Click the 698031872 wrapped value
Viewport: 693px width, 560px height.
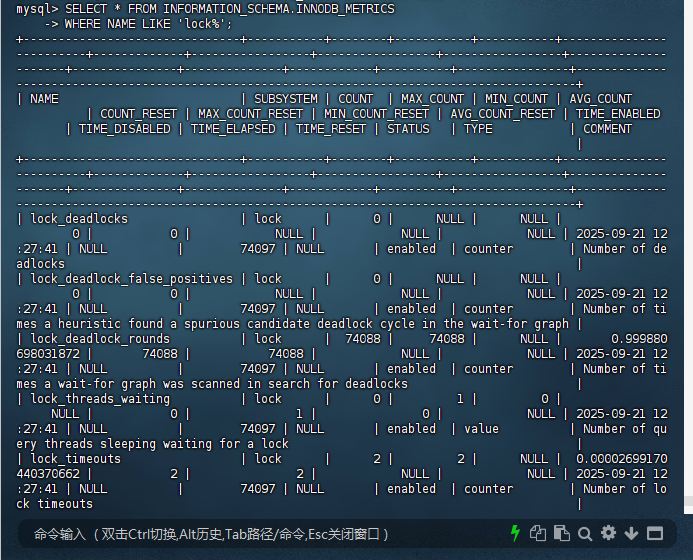[48, 354]
